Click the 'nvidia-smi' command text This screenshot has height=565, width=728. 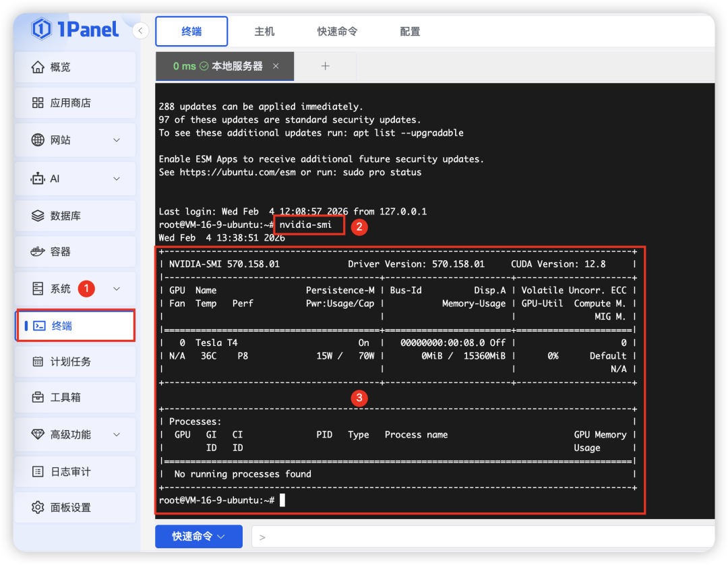click(305, 225)
